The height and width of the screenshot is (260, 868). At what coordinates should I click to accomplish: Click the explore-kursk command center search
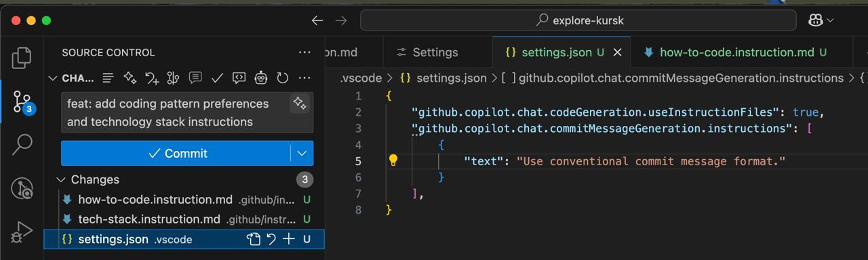pos(578,20)
